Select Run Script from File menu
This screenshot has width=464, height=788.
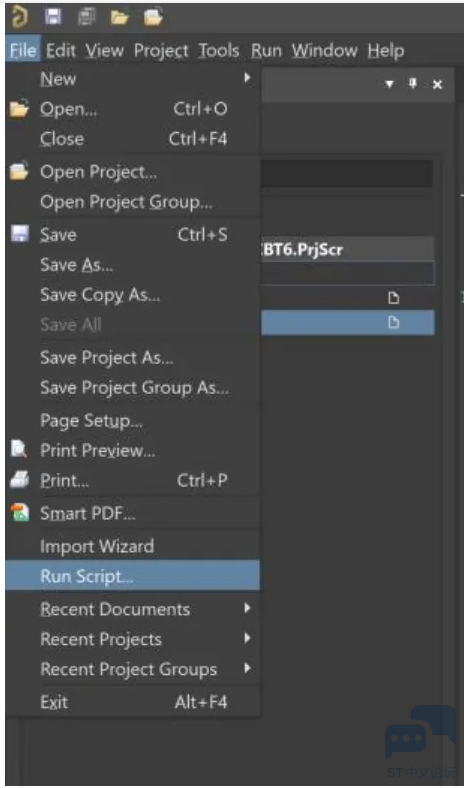133,576
